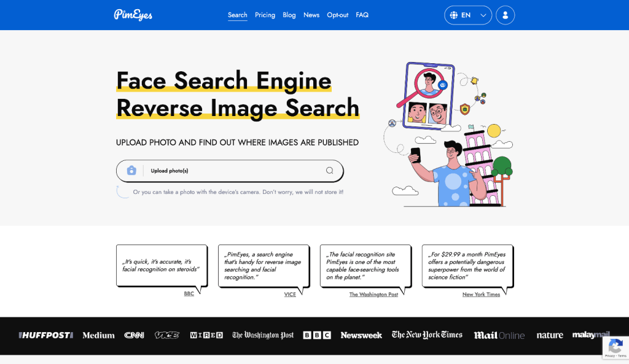Click the WIRED logo

pos(206,335)
